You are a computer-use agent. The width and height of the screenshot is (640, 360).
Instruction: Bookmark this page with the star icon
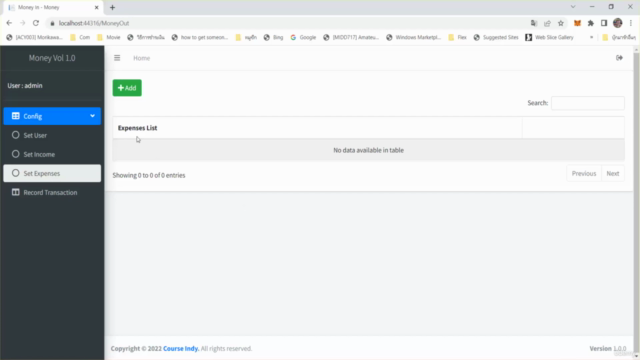pos(561,23)
